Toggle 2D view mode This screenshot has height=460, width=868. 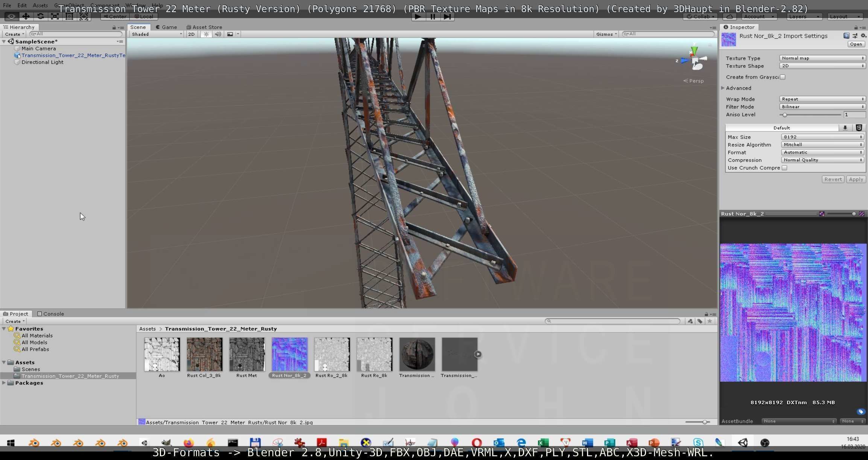point(192,34)
